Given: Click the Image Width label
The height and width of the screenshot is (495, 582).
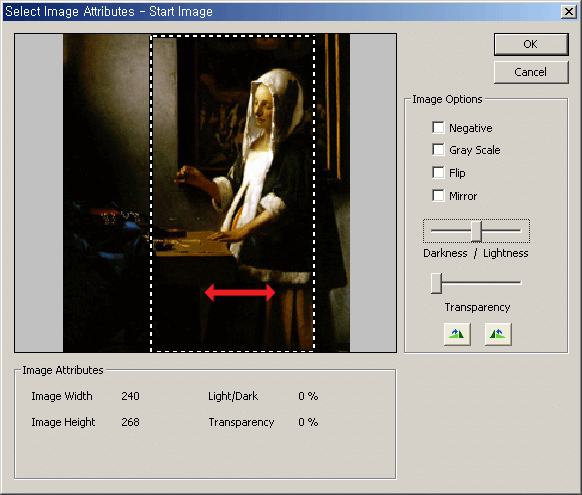Looking at the screenshot, I should [x=62, y=396].
